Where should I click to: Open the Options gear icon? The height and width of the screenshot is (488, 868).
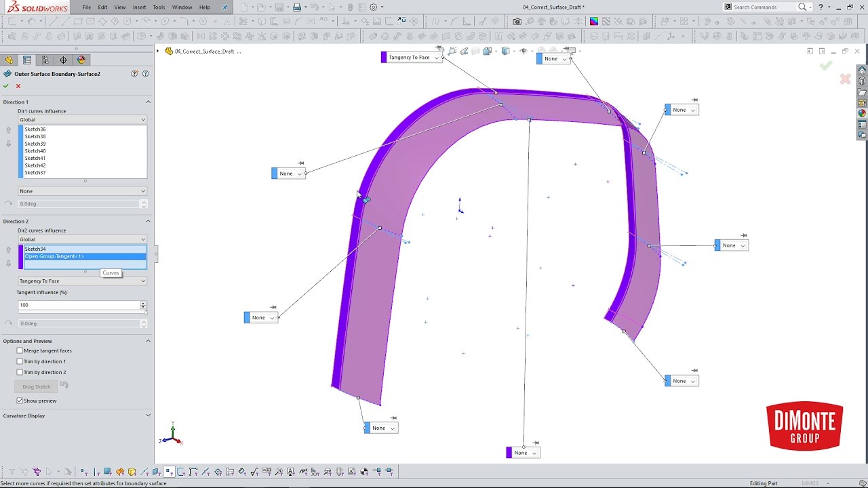click(373, 7)
